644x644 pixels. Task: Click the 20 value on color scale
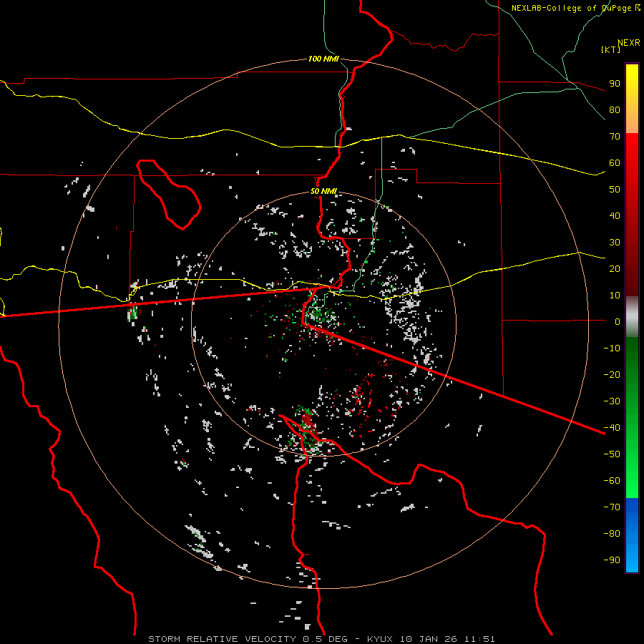click(615, 268)
